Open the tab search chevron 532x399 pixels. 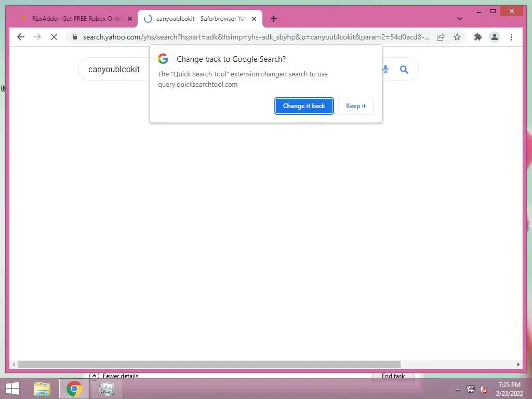click(x=459, y=19)
